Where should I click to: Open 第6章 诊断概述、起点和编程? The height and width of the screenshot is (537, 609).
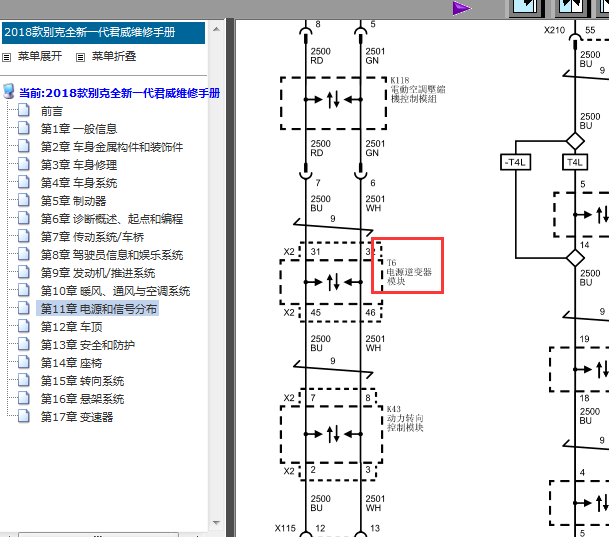click(112, 219)
